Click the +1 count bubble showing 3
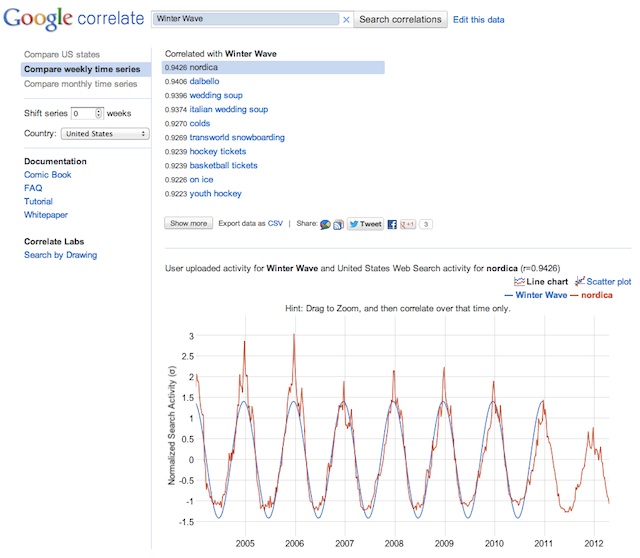The width and height of the screenshot is (640, 558). click(x=425, y=224)
